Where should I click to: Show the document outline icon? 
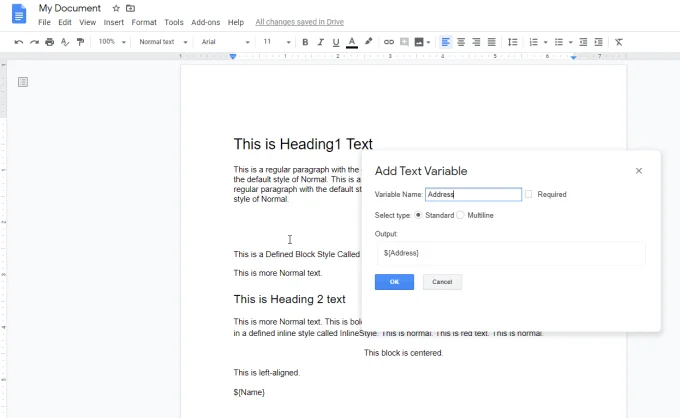pos(23,82)
